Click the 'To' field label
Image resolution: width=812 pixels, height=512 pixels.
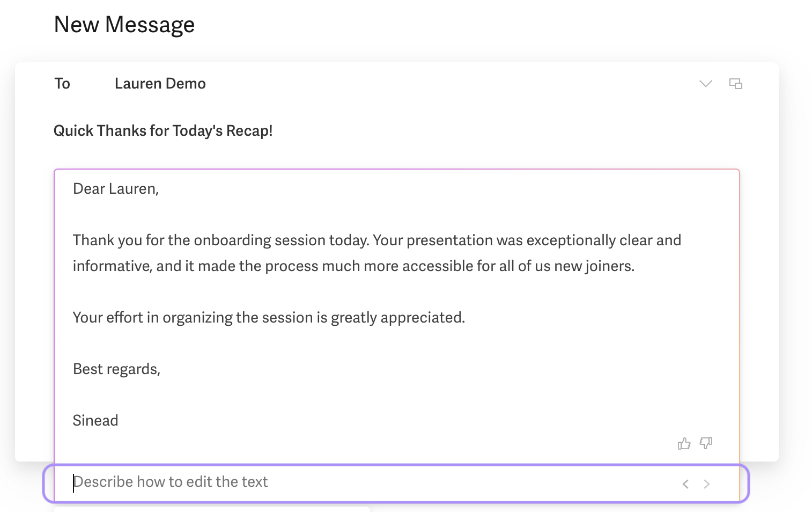coord(62,84)
